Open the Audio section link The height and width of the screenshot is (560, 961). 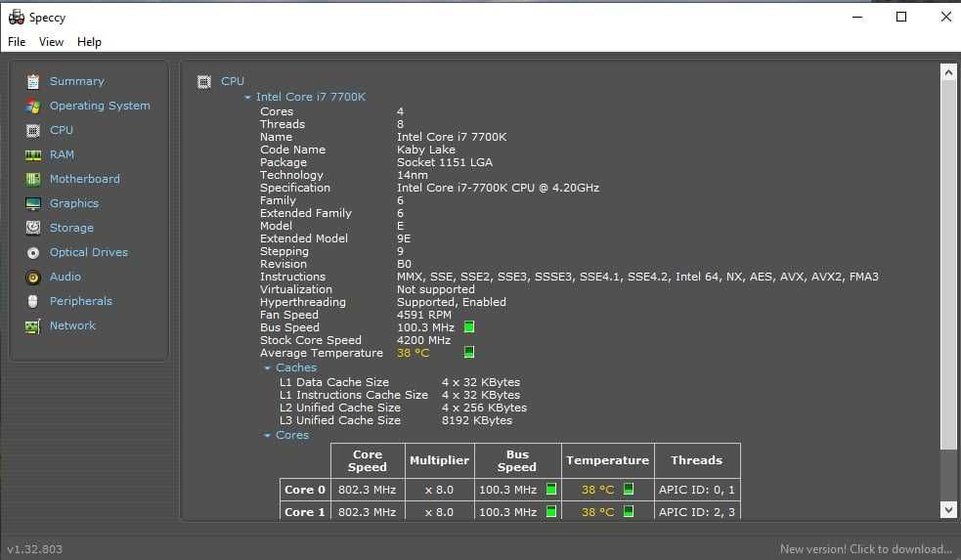(x=65, y=277)
